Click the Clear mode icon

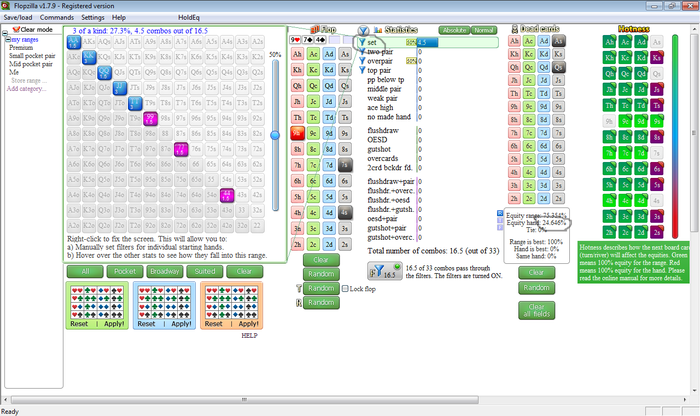tap(16, 29)
